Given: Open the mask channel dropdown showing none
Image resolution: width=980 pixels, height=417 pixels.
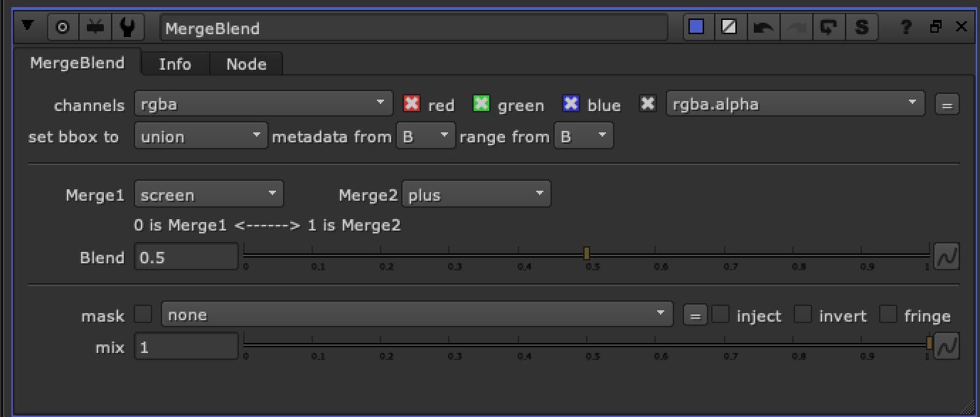Looking at the screenshot, I should (417, 314).
